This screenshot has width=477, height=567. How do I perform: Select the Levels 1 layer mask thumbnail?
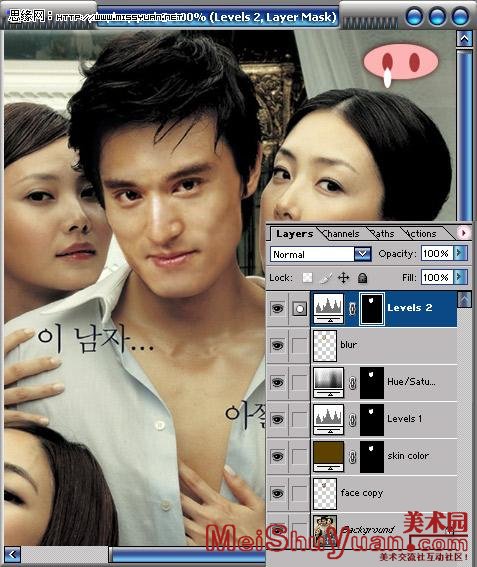click(372, 420)
